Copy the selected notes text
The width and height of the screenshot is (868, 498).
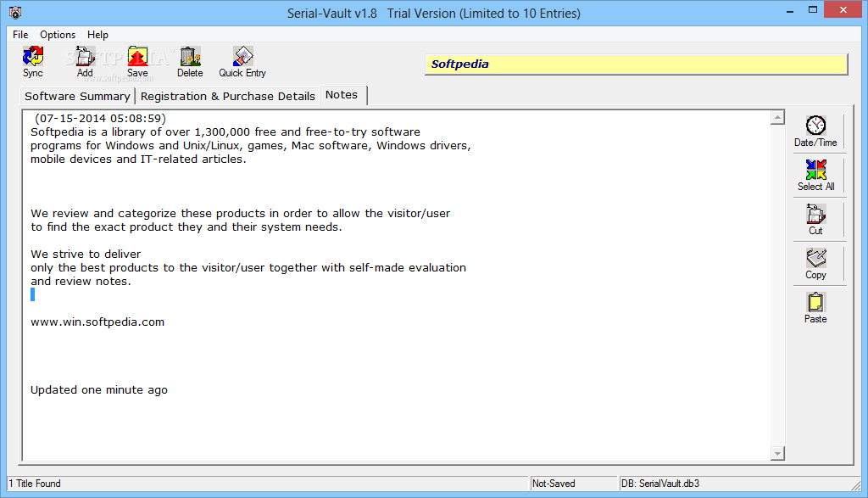click(815, 264)
